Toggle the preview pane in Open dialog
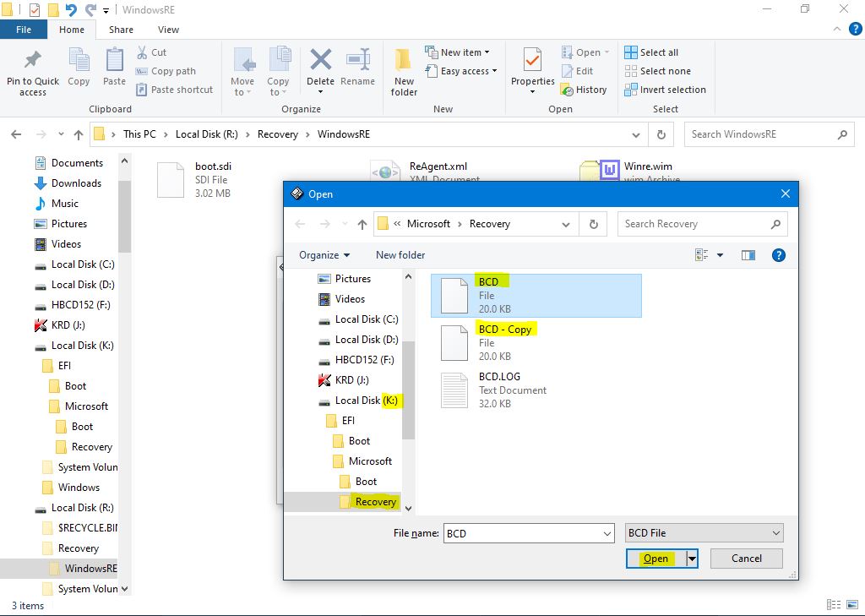Image resolution: width=865 pixels, height=616 pixels. coord(748,255)
